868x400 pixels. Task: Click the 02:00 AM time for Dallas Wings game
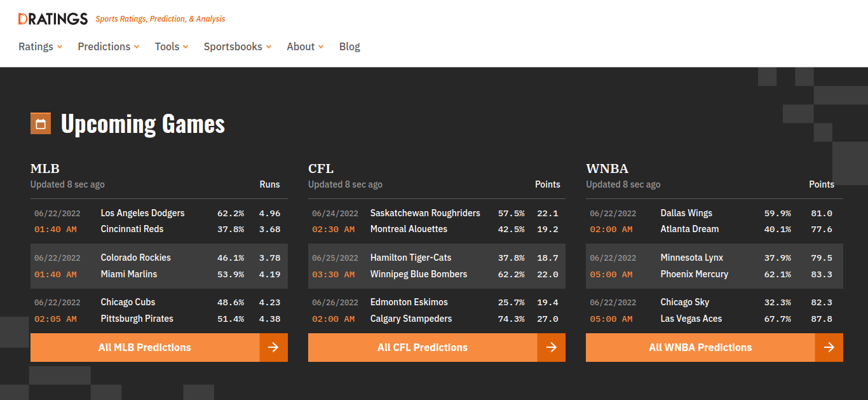[x=611, y=229]
